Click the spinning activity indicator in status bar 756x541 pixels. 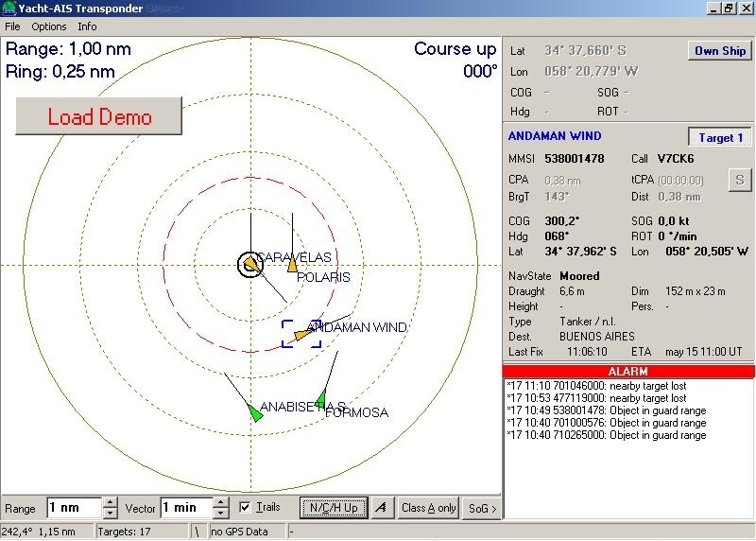click(x=197, y=532)
